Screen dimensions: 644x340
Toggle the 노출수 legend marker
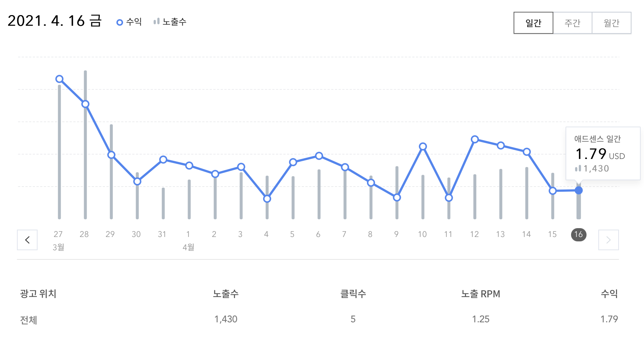157,22
